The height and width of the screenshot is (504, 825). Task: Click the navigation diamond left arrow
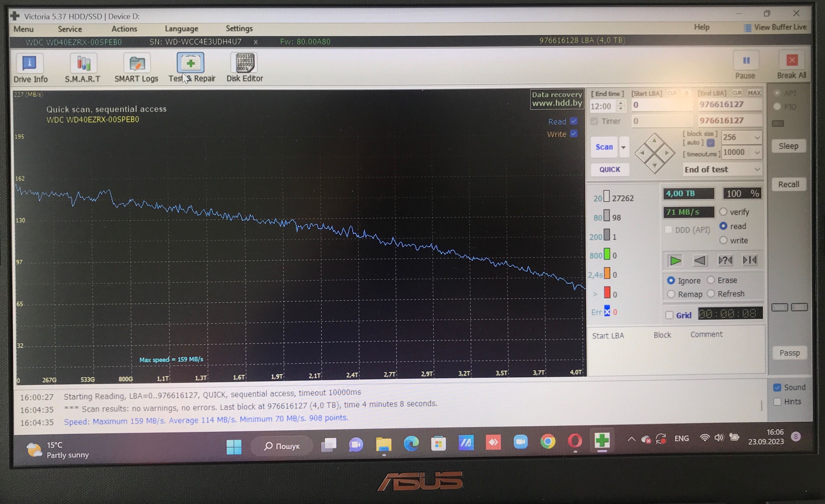(642, 153)
